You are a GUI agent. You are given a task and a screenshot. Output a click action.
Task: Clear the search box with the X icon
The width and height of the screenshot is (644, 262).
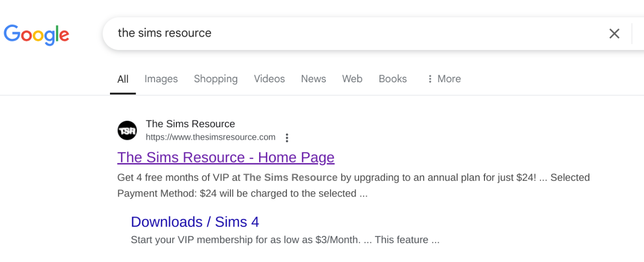coord(614,34)
